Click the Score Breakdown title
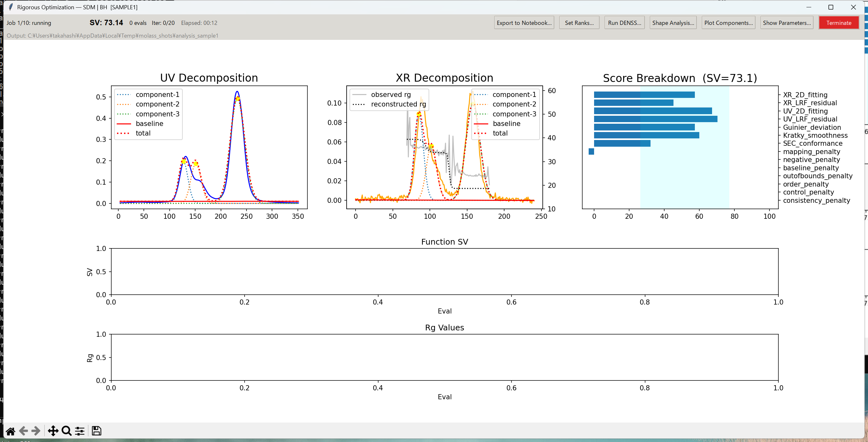 pos(680,78)
